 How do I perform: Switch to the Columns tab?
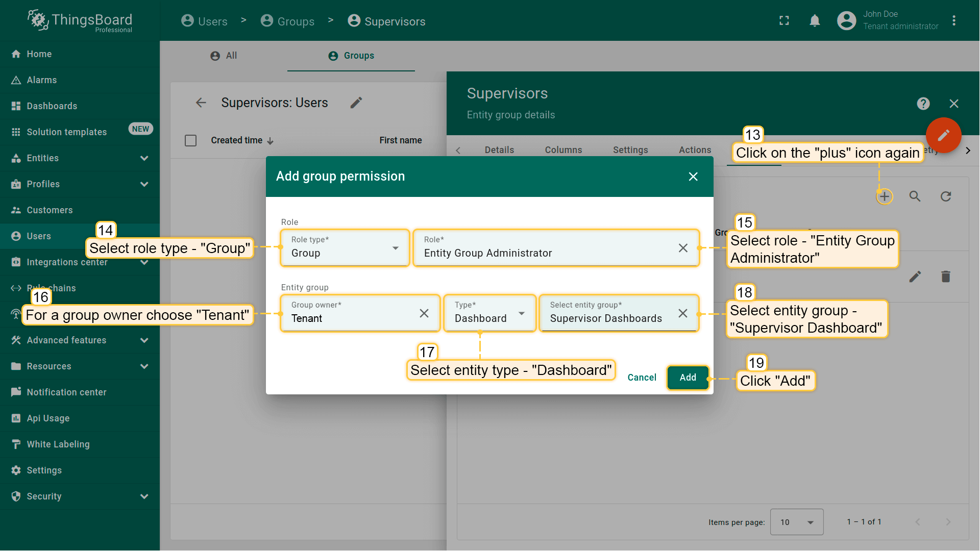coord(563,150)
